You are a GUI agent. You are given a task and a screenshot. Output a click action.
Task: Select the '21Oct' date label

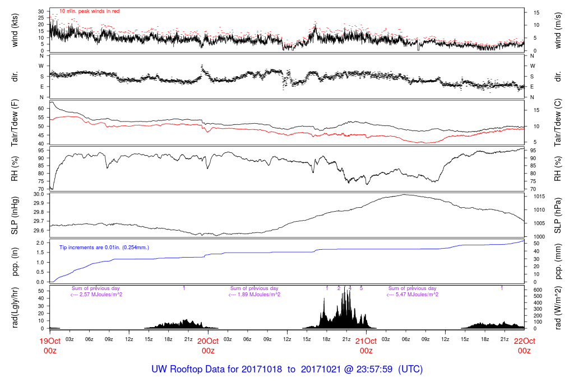tap(366, 341)
